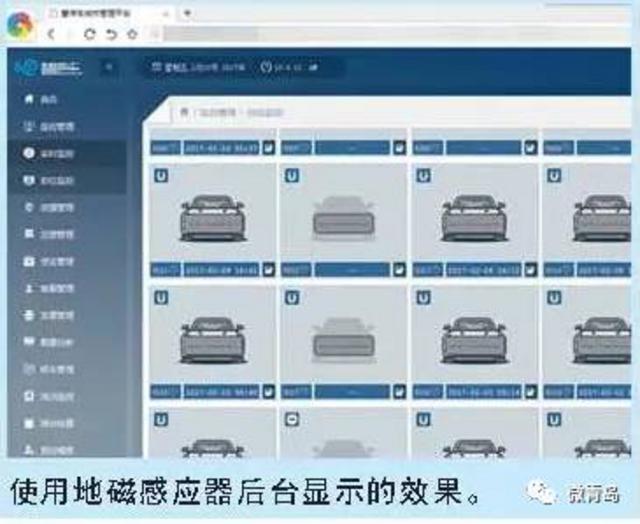The width and height of the screenshot is (640, 524).
Task: Click the browser back arrow button
Action: point(52,33)
